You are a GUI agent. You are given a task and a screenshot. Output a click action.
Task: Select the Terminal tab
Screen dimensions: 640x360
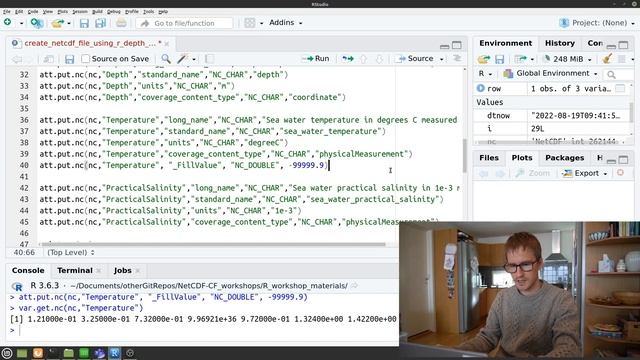75,270
